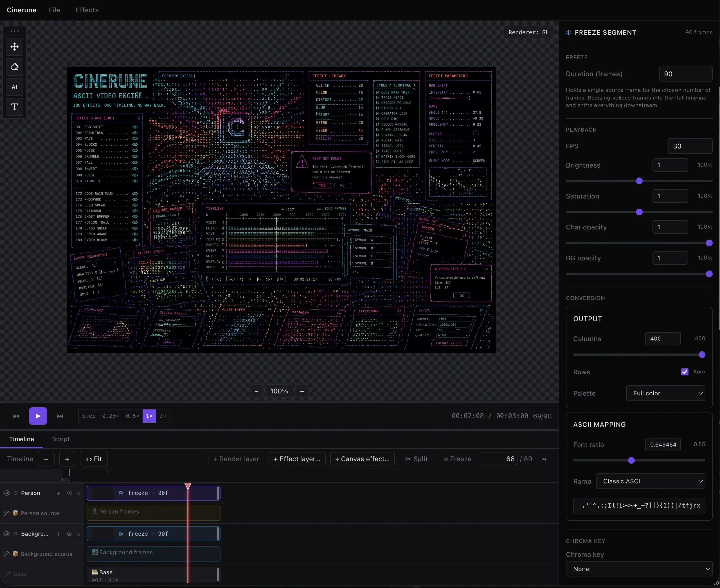Click the Freeze button in the timeline toolbar
Screen dimensions: 720x588
point(457,459)
